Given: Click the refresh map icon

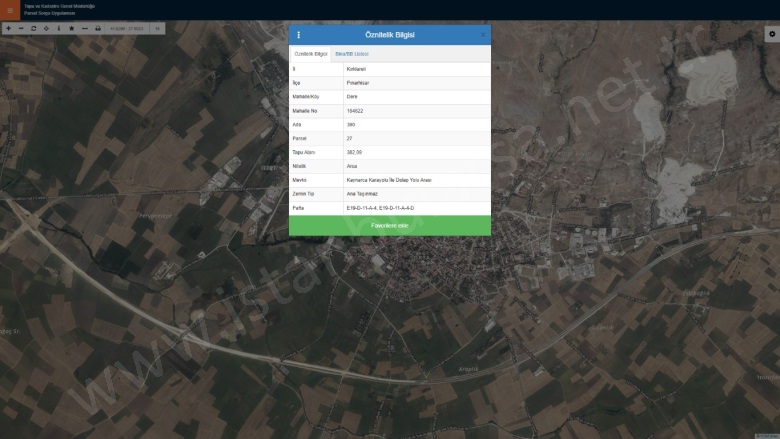Looking at the screenshot, I should pos(34,29).
